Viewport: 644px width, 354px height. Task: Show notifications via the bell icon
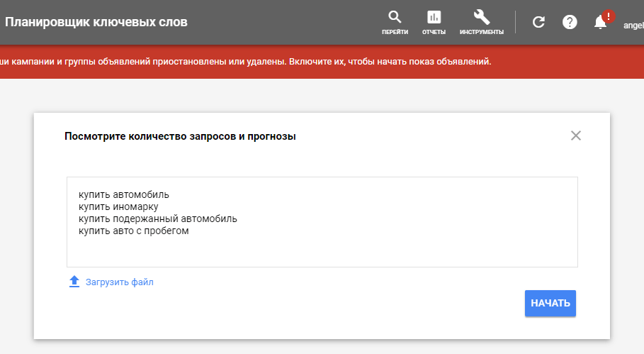coord(600,23)
